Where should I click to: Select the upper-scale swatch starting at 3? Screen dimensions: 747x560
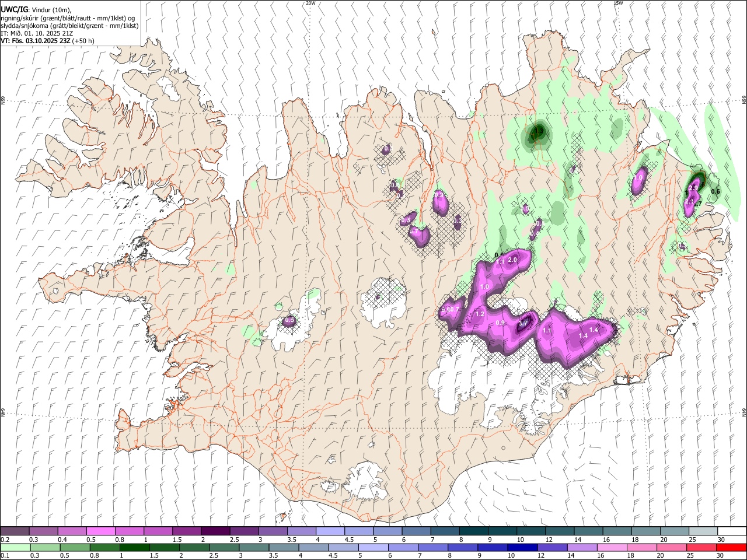click(x=273, y=531)
